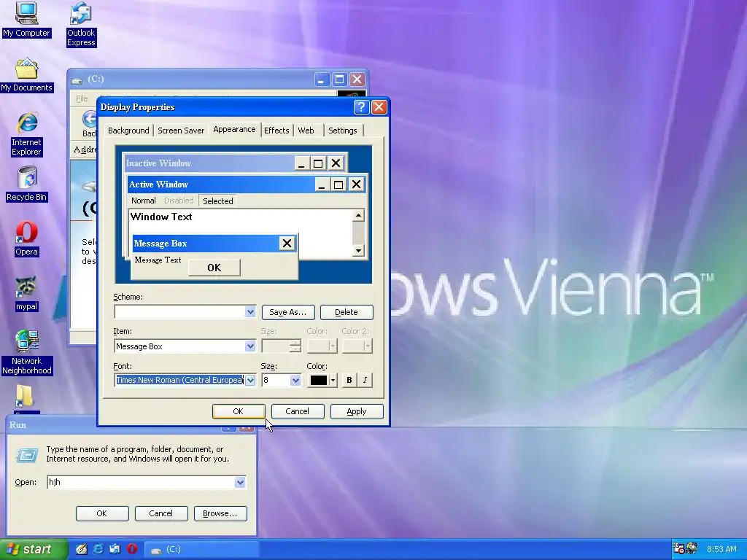Select the mypal raccoon desktop icon
The height and width of the screenshot is (560, 747).
27,295
